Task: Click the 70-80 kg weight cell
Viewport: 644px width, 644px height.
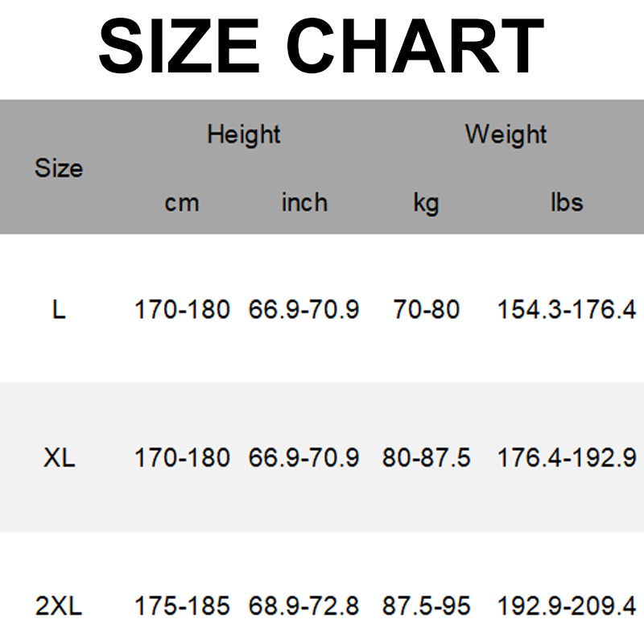Action: [427, 309]
